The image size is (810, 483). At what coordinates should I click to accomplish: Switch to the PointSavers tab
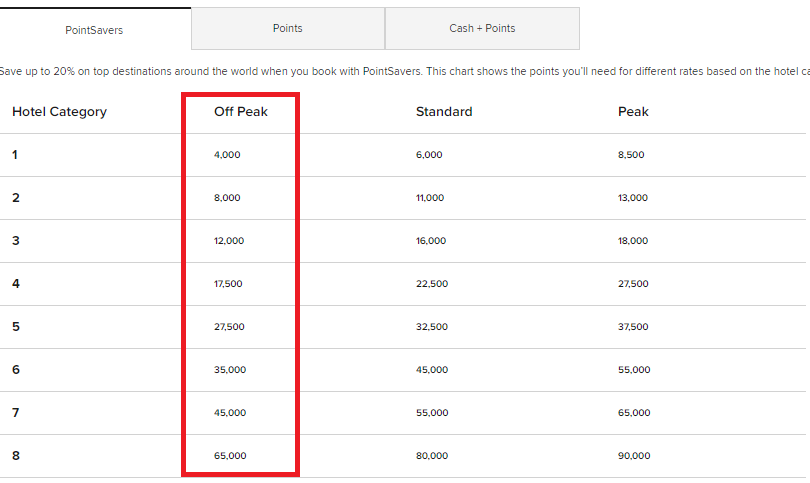[94, 29]
